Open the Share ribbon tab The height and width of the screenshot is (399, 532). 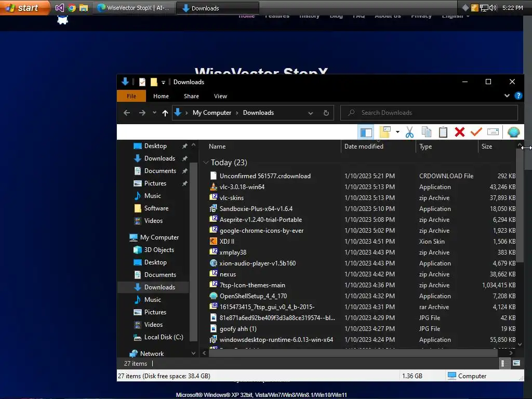click(191, 96)
